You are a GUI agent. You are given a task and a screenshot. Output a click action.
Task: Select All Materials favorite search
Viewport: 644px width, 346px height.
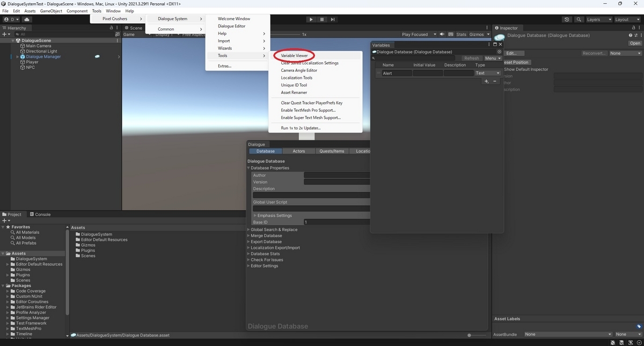click(x=27, y=232)
